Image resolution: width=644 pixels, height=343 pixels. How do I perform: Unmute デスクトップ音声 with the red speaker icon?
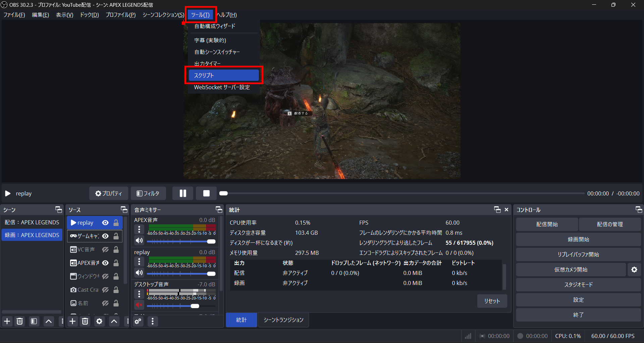pyautogui.click(x=139, y=305)
